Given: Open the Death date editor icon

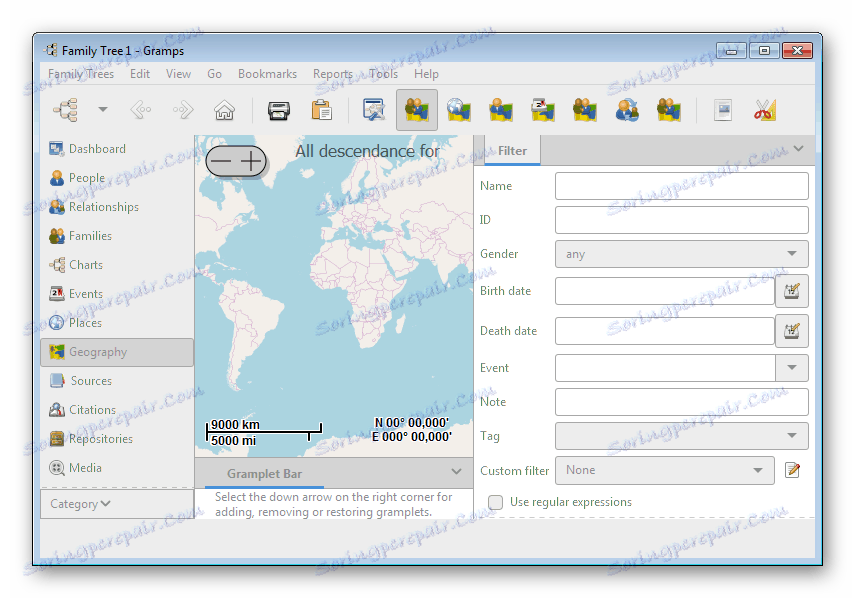Looking at the screenshot, I should [792, 331].
